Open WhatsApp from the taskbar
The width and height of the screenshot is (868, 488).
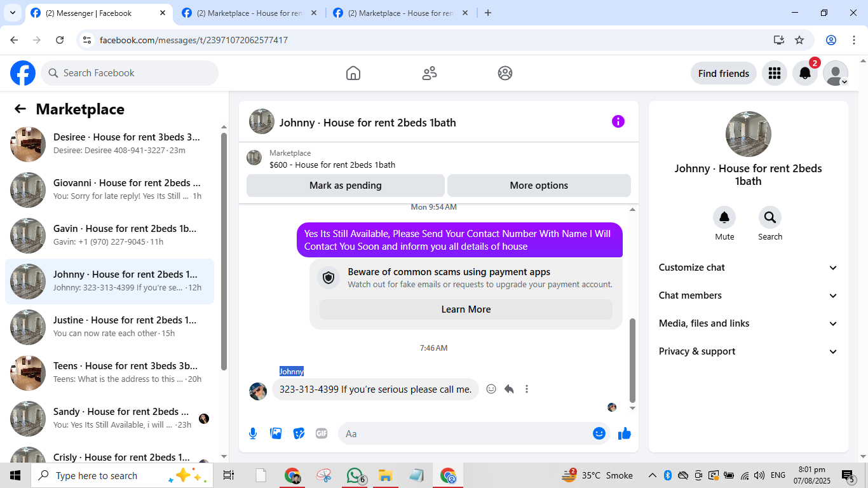[355, 475]
